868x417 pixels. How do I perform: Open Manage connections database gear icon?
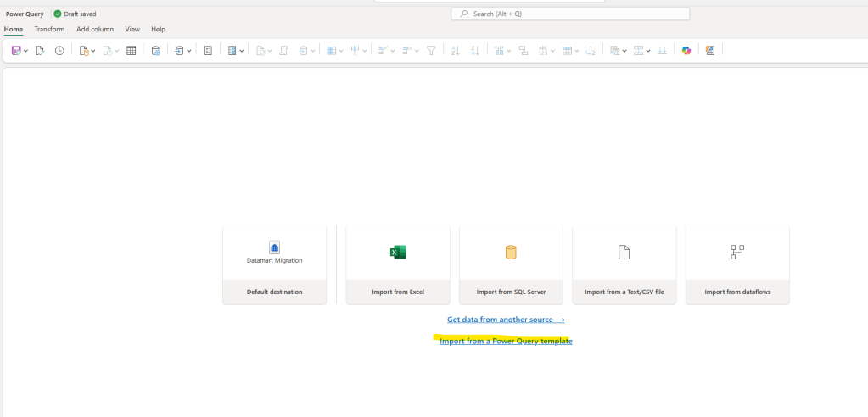tap(155, 50)
